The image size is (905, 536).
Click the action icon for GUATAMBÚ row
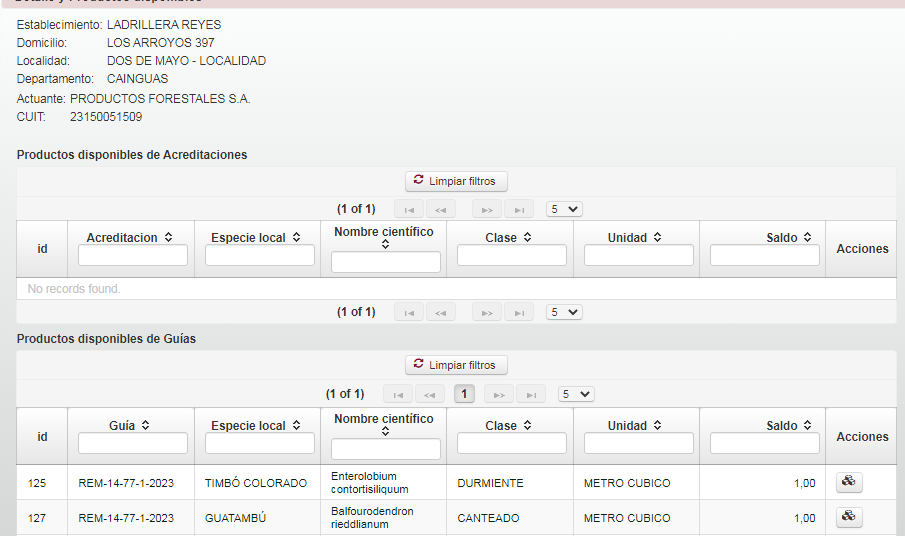click(x=849, y=516)
